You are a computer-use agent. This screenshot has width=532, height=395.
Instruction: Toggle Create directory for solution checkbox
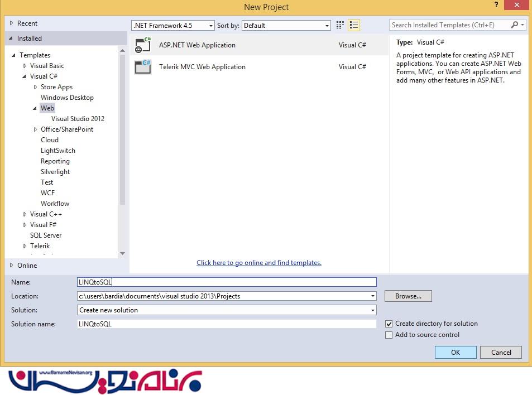[x=389, y=324]
